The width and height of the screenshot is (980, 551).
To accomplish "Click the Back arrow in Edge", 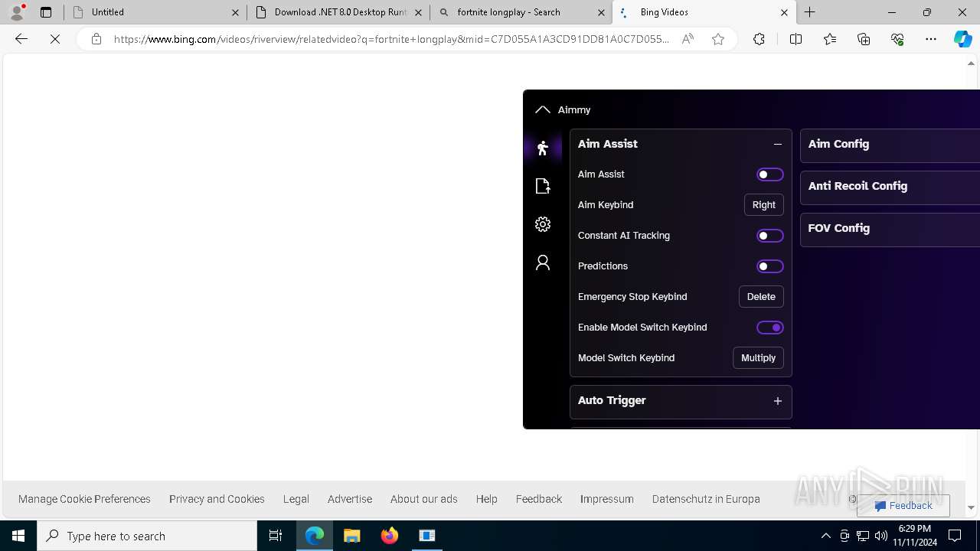I will [x=21, y=39].
